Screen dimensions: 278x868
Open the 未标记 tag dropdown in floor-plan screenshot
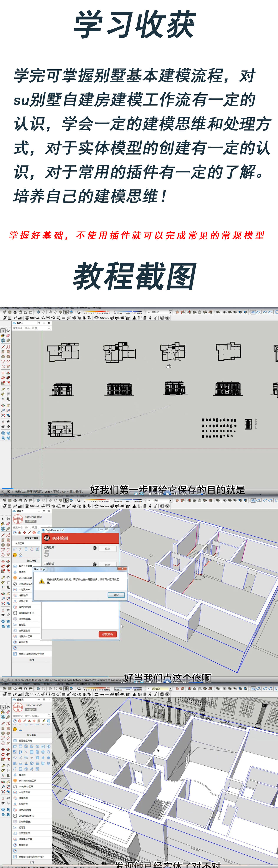coord(170,312)
